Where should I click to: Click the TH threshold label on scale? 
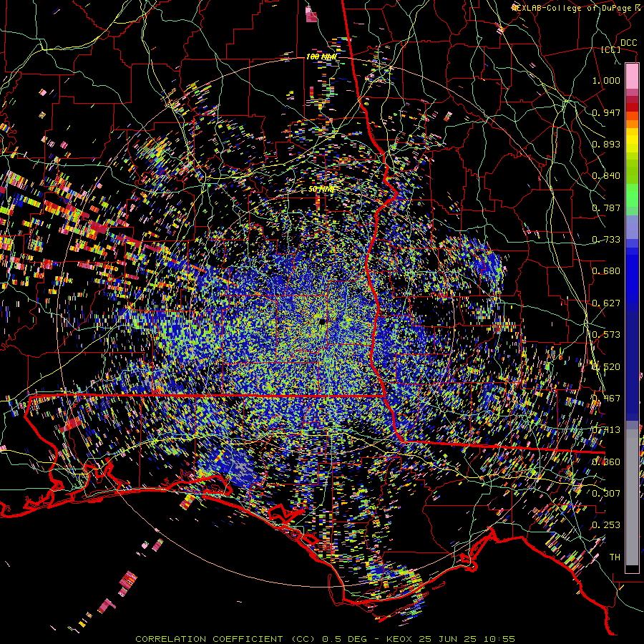(x=615, y=557)
